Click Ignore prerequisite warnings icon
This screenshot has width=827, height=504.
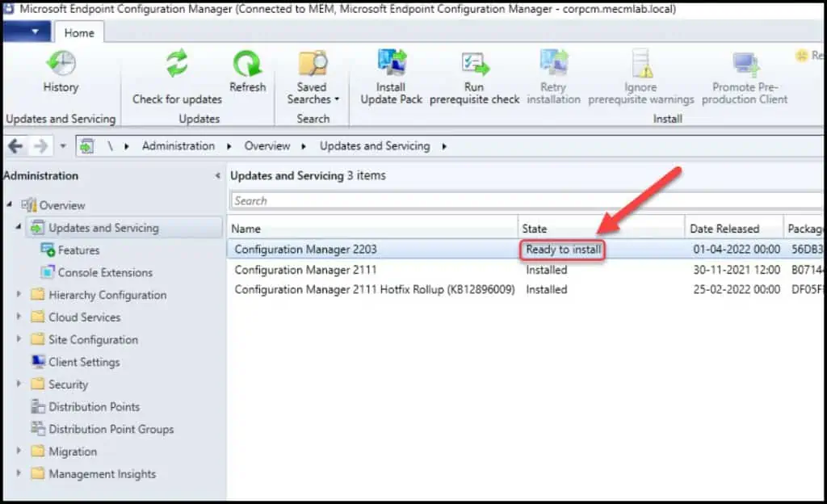pyautogui.click(x=641, y=63)
